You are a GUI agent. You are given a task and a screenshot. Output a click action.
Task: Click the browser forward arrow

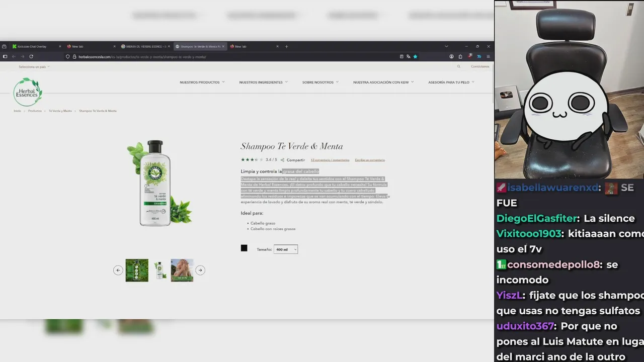[x=22, y=57]
